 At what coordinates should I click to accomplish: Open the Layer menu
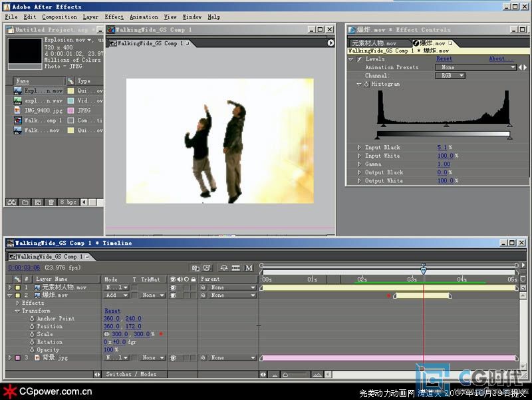[x=90, y=17]
